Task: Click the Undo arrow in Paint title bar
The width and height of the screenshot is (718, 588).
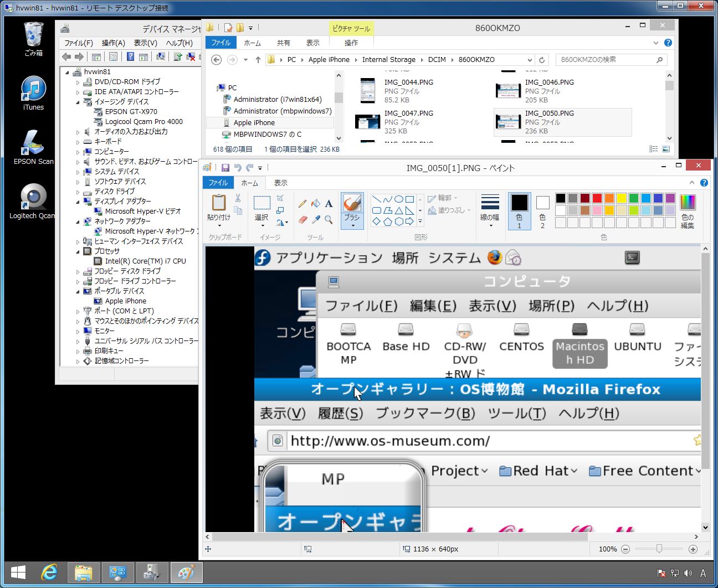Action: [238, 168]
